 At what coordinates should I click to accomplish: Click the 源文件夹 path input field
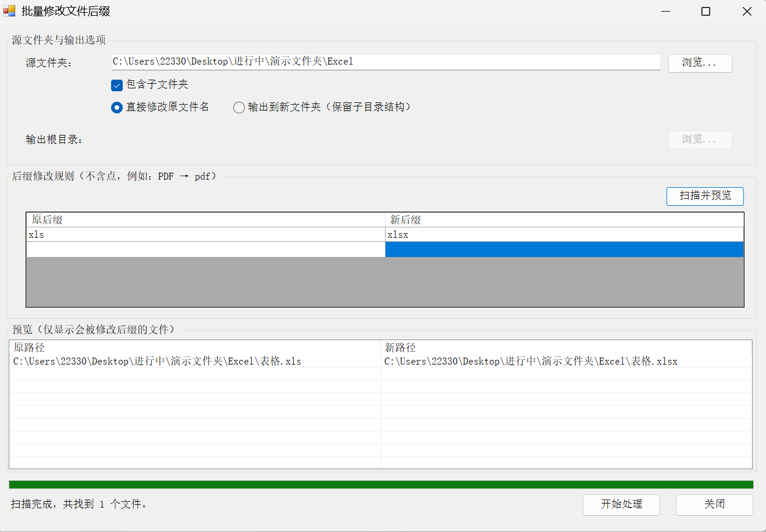point(386,62)
